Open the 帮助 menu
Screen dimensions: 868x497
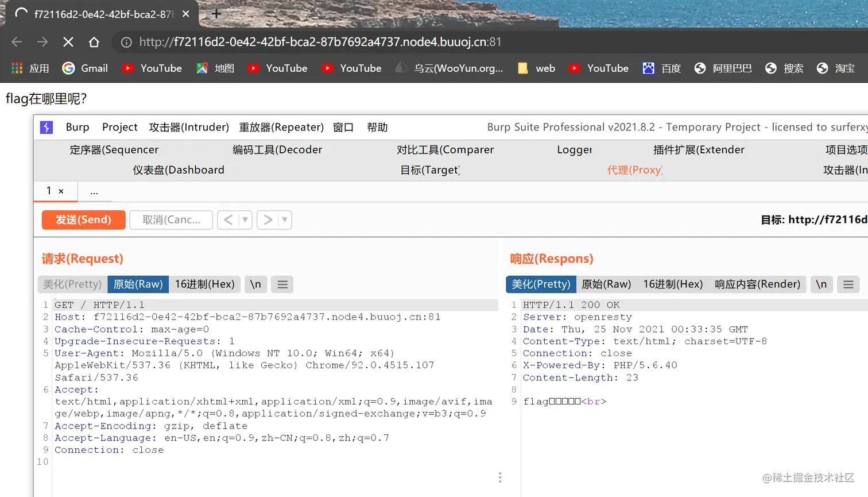point(377,127)
